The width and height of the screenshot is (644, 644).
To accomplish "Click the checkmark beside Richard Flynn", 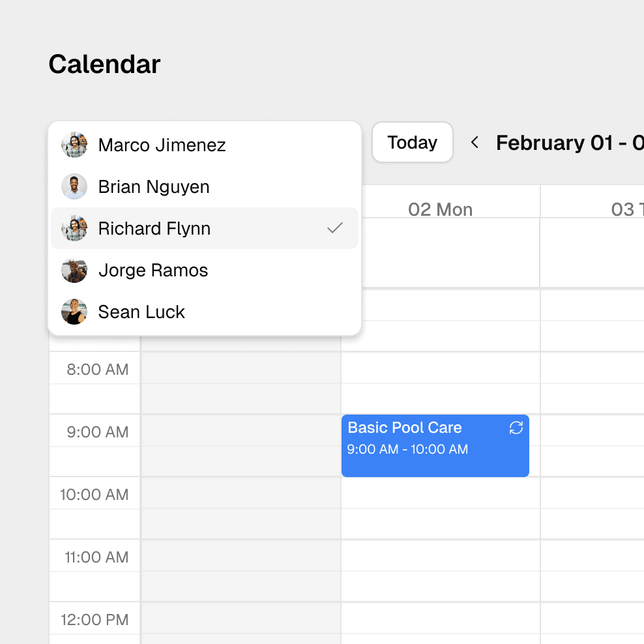I will pyautogui.click(x=335, y=228).
